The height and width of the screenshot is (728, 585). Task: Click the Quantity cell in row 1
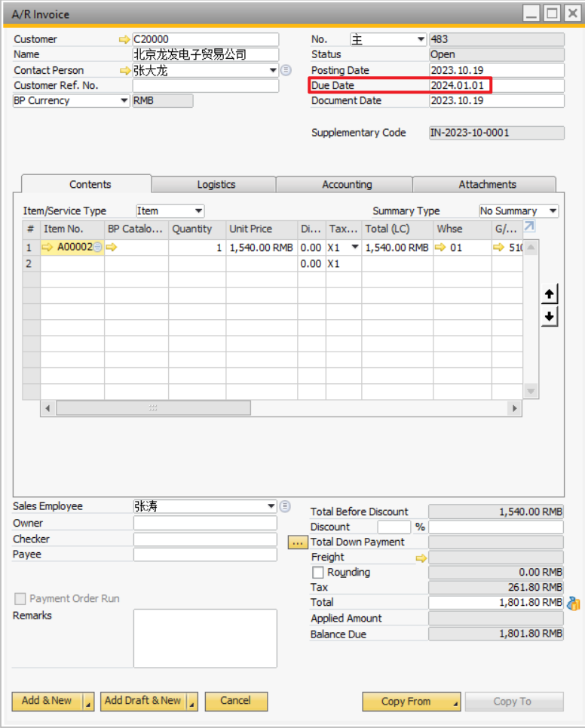tap(198, 247)
